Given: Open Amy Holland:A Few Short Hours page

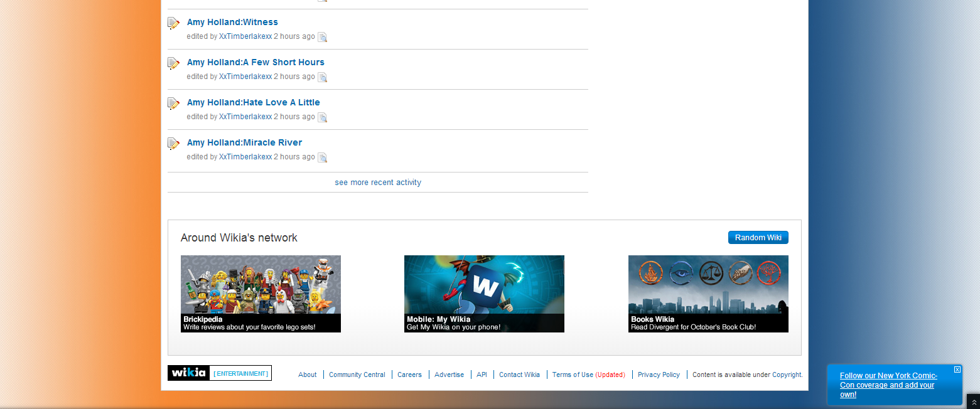Looking at the screenshot, I should pos(256,62).
